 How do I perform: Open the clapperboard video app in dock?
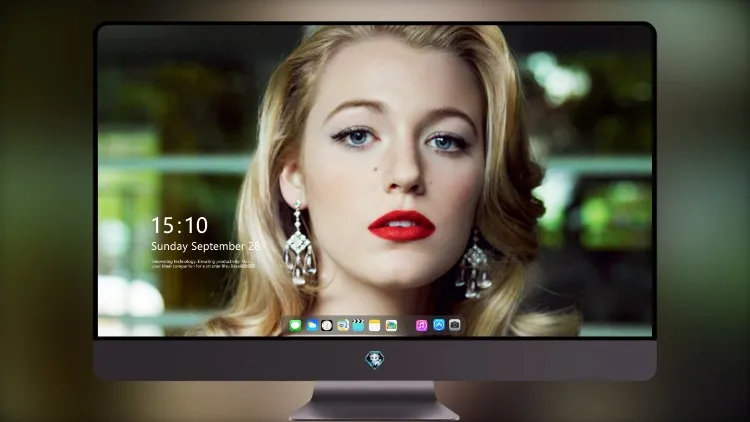pos(358,326)
